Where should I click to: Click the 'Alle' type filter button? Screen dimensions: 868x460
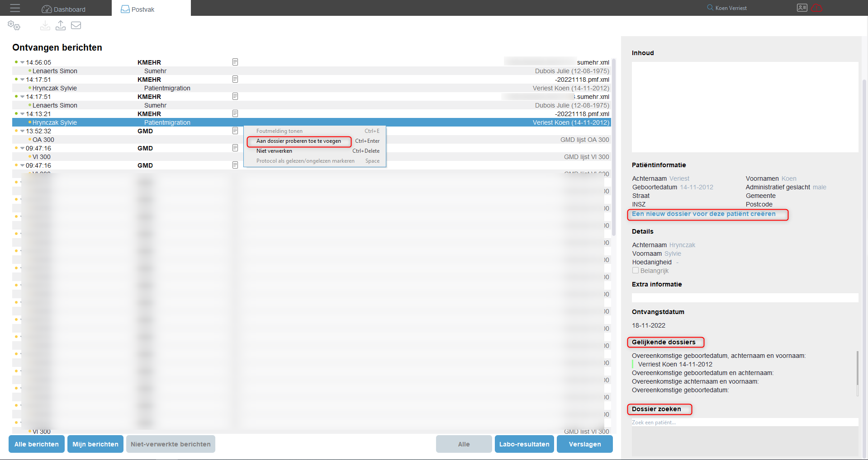(x=464, y=444)
